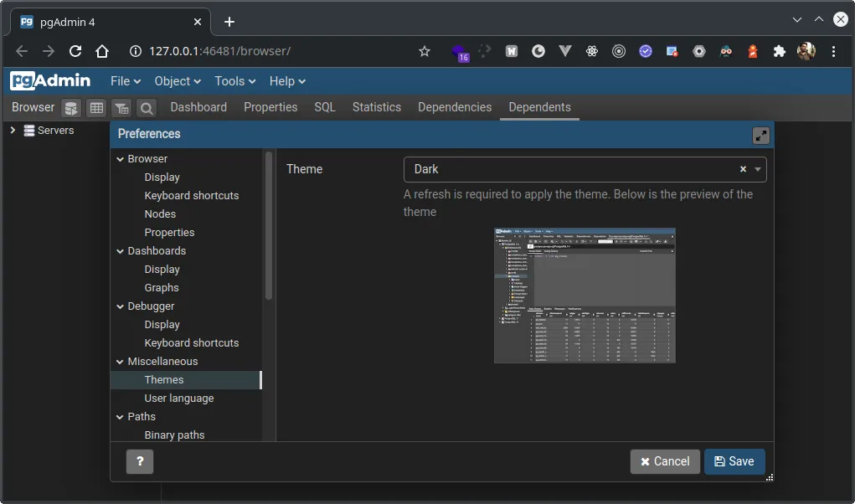Click the dark theme preview thumbnail
855x504 pixels.
(x=585, y=296)
